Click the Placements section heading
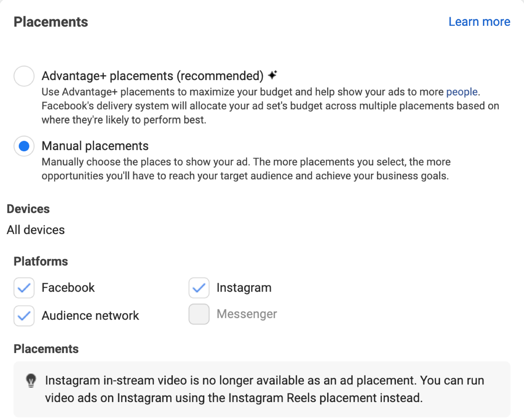 click(x=51, y=21)
